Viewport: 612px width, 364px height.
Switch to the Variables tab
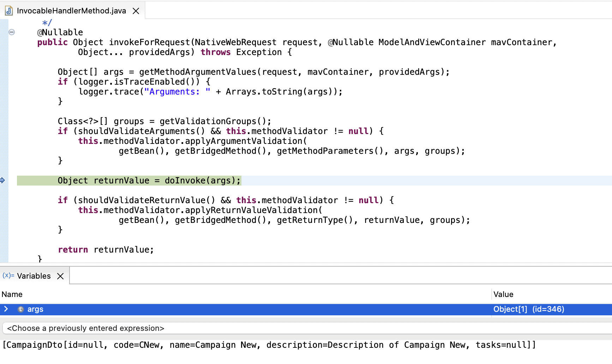(x=34, y=276)
